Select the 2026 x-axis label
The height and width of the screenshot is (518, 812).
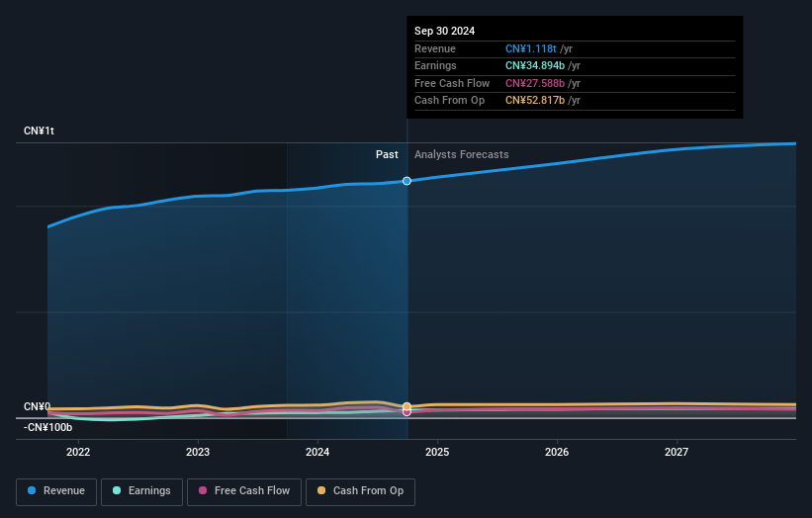[x=557, y=453]
